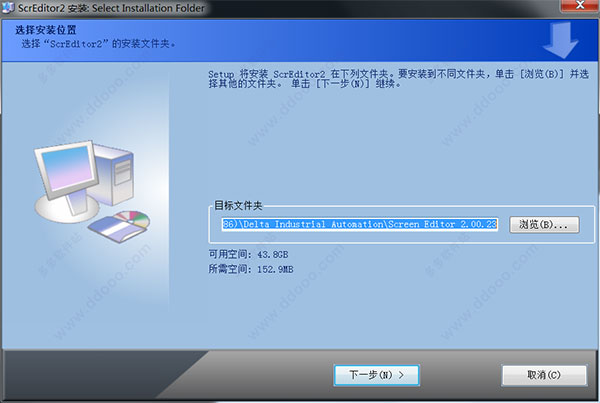Continue with the 下一步(N) > button
Screen dimensions: 600x403
coord(377,375)
